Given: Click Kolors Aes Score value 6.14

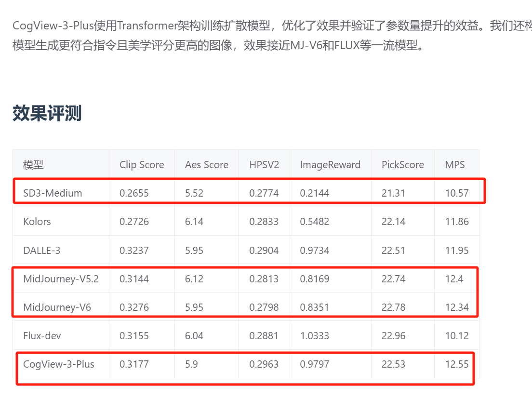Looking at the screenshot, I should [194, 222].
